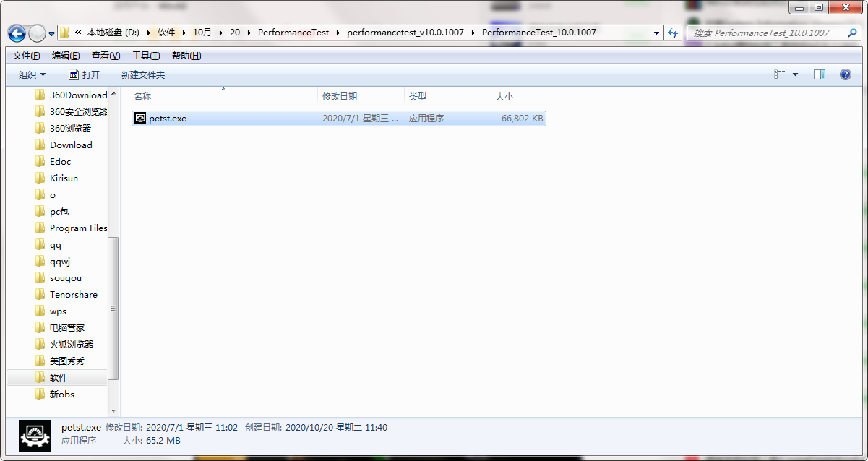Viewport: 868px width, 461px height.
Task: Open help with the question mark icon
Action: [846, 74]
